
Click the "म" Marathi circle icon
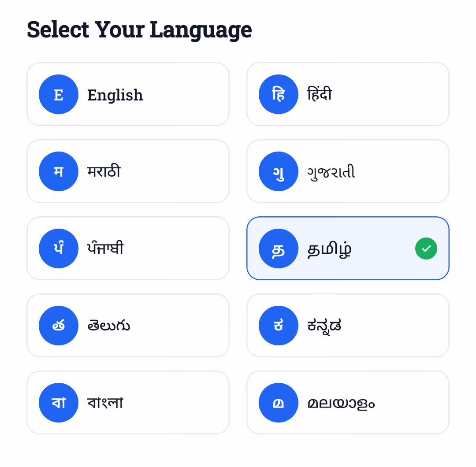click(x=59, y=171)
